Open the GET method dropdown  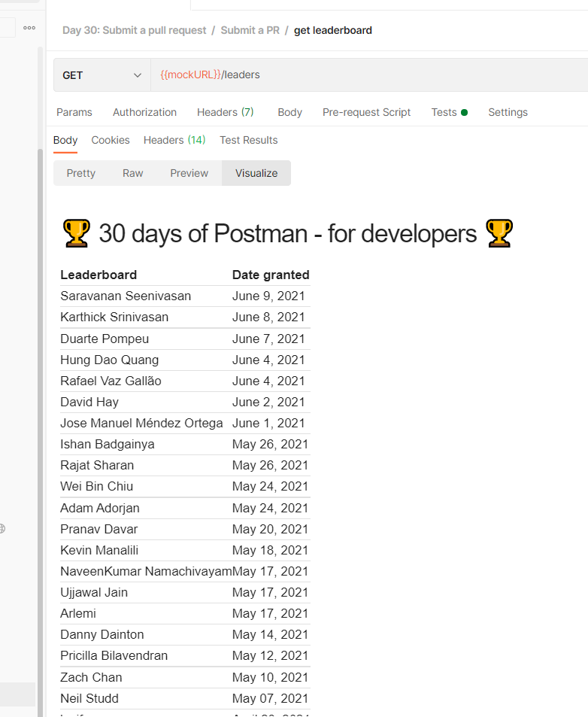102,75
